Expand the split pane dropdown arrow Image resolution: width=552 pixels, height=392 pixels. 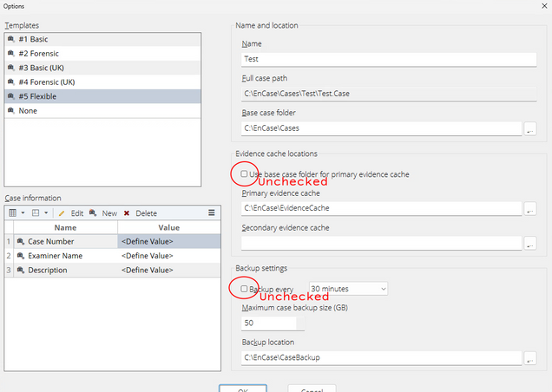tap(46, 212)
